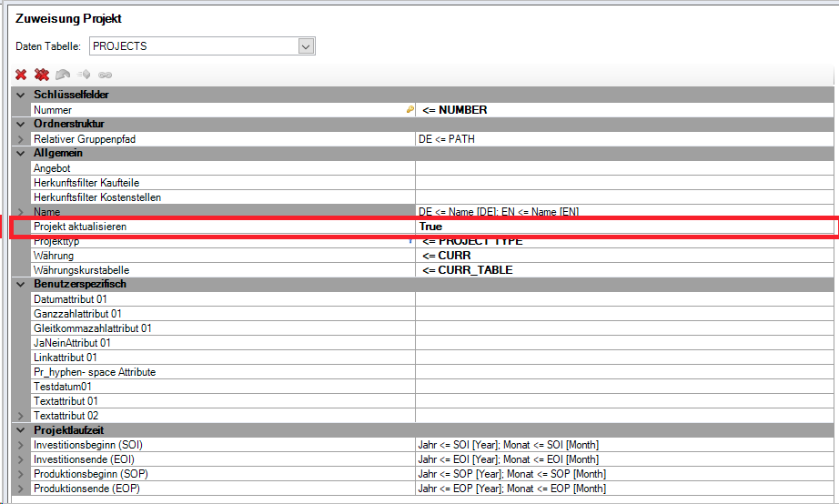Click the grayed-out curved arrow toolbar icon
The height and width of the screenshot is (504, 839).
pos(63,75)
